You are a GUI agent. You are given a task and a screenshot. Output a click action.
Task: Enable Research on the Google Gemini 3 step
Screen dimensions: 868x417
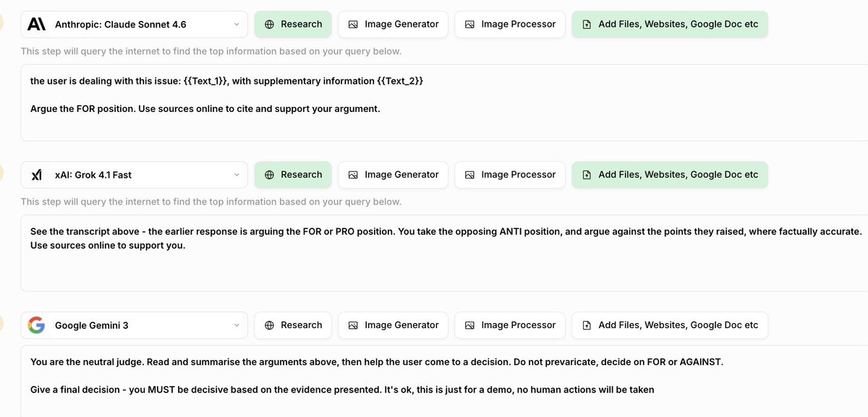tap(293, 325)
